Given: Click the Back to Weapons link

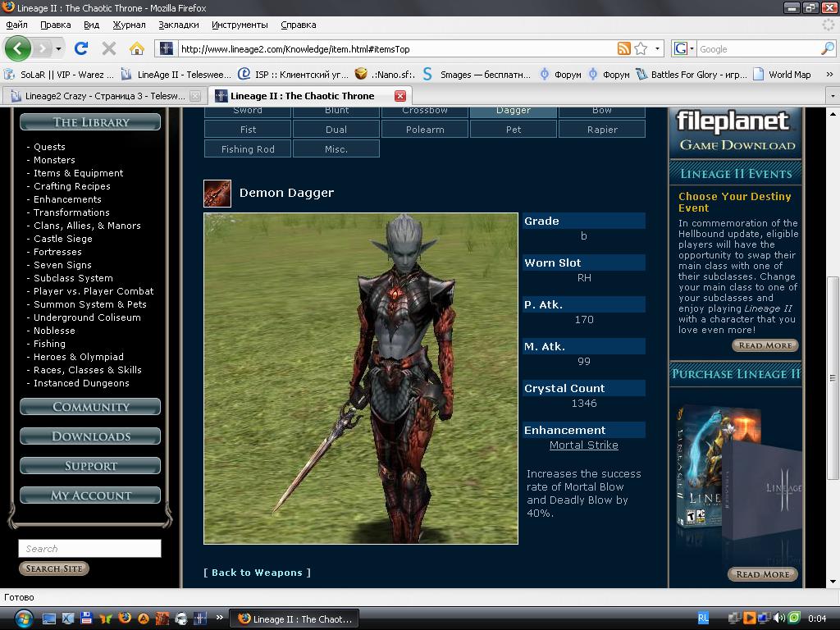Looking at the screenshot, I should click(257, 573).
